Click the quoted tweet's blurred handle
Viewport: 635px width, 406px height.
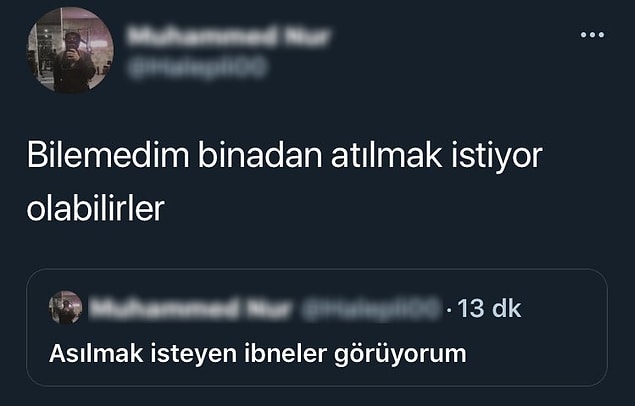[x=371, y=308]
